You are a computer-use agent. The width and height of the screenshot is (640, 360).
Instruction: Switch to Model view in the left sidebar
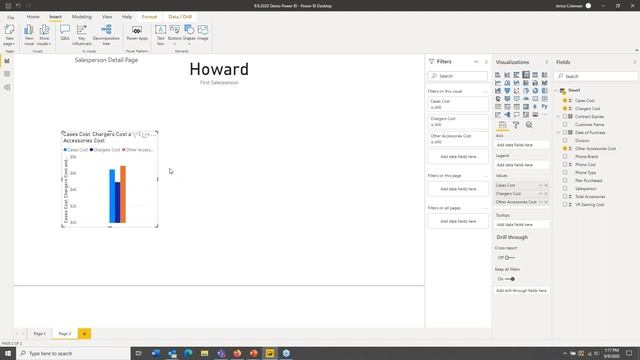pyautogui.click(x=7, y=87)
